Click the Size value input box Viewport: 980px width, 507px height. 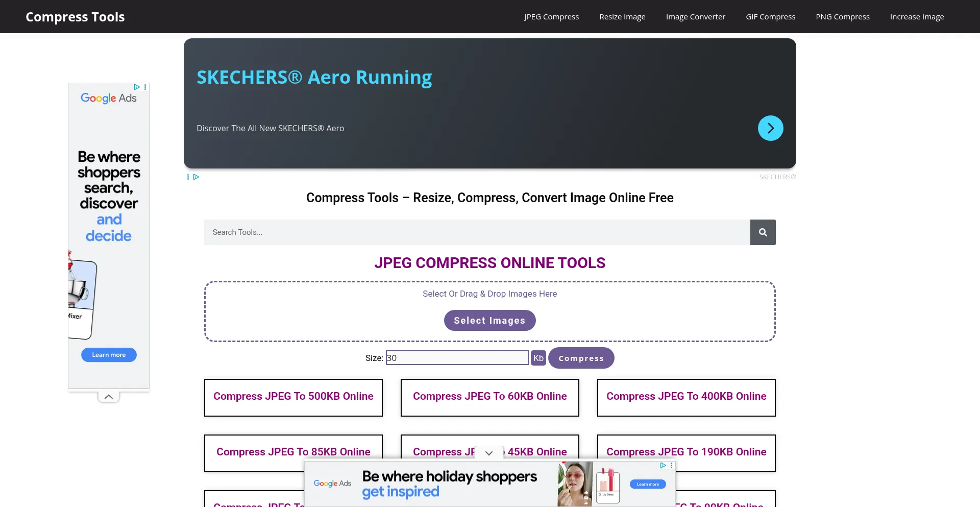click(457, 358)
